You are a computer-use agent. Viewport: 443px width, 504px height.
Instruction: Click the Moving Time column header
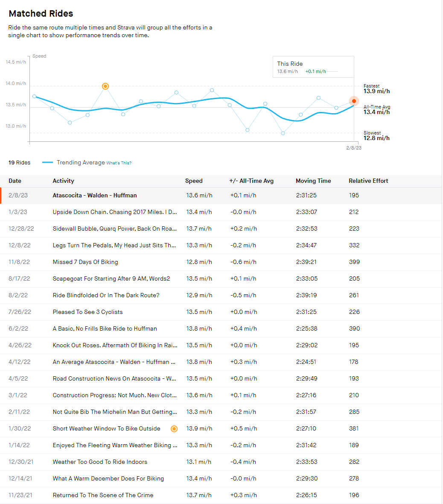313,181
